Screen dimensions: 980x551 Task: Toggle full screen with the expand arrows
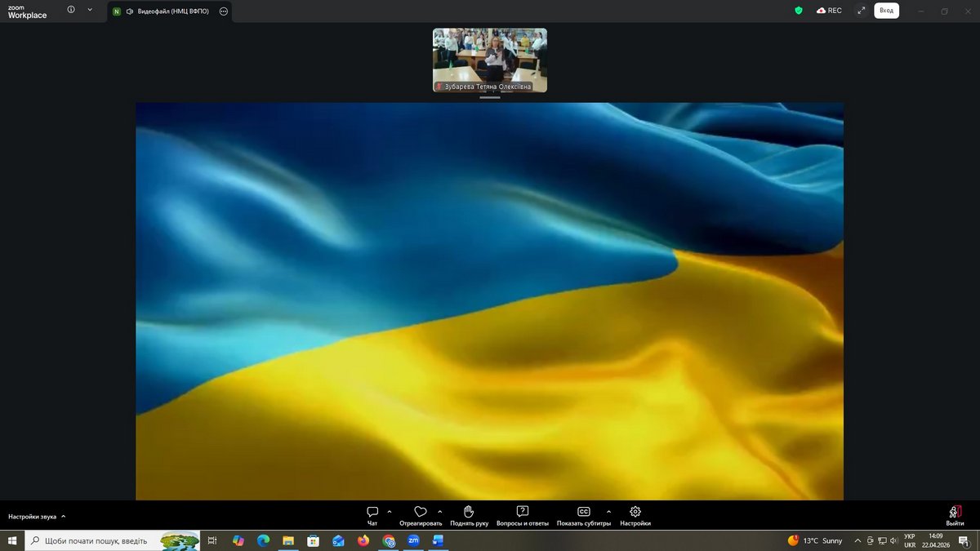861,11
